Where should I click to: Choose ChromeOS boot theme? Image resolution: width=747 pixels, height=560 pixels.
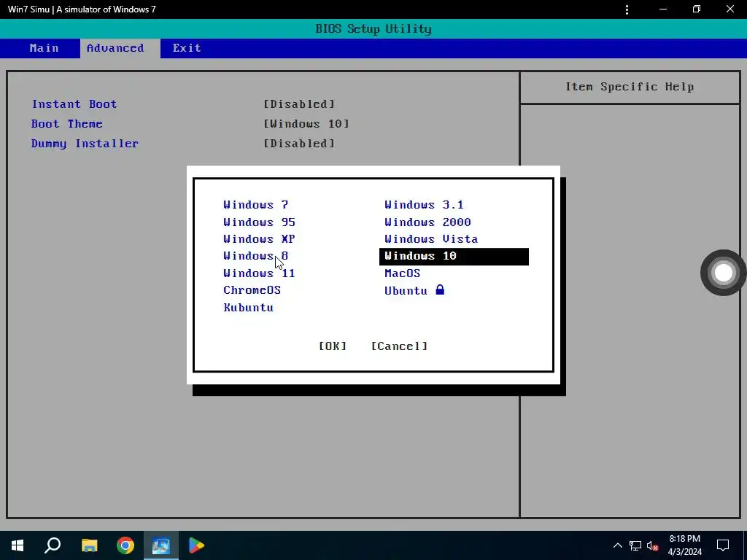pyautogui.click(x=252, y=290)
